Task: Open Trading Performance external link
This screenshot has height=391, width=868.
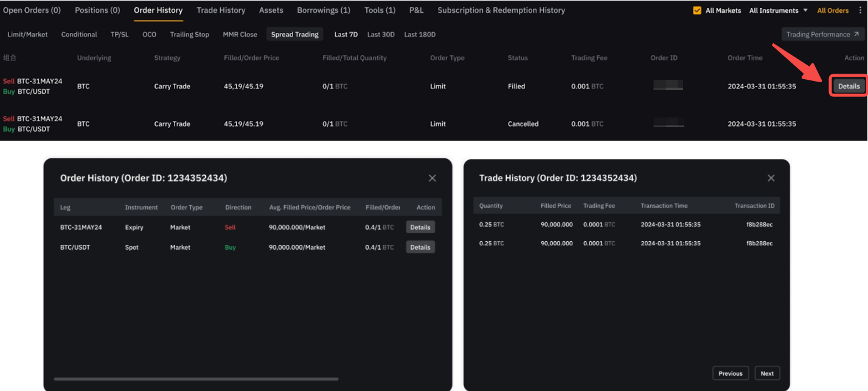Action: click(x=822, y=34)
